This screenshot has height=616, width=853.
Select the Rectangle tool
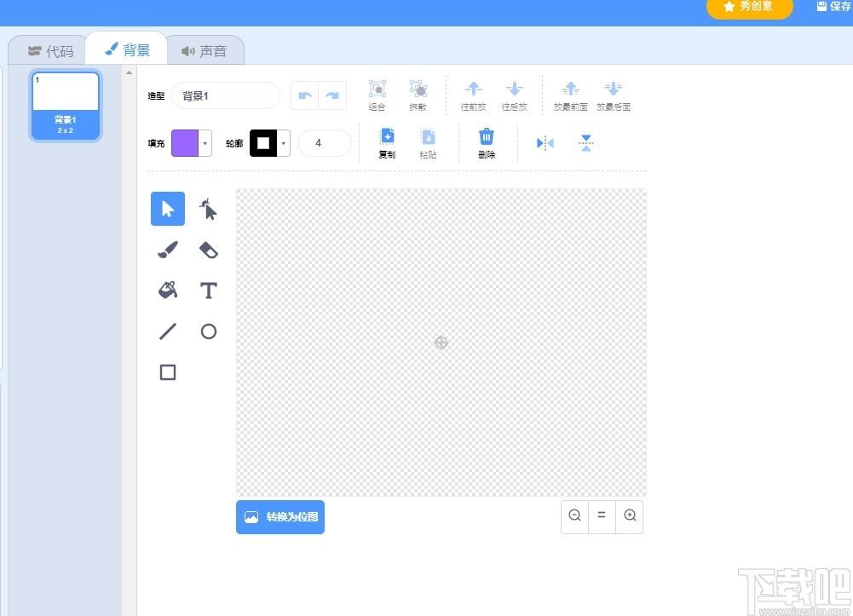pos(168,372)
